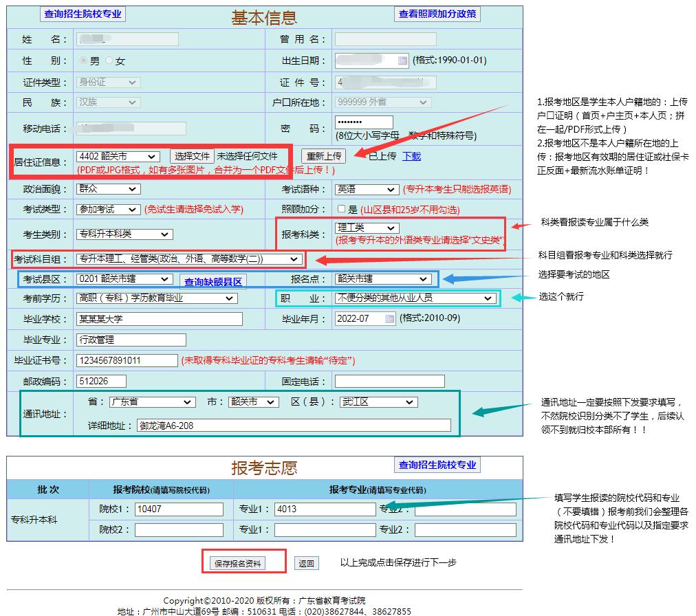The height and width of the screenshot is (616, 696).
Task: Click 查询招生院校专业 button in 报考志愿 section
Action: point(437,465)
